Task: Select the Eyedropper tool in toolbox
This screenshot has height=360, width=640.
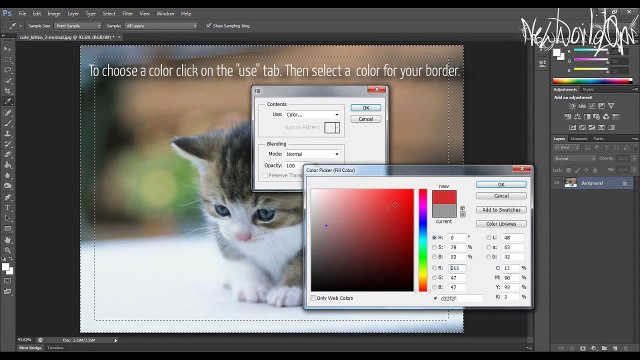Action: point(8,101)
